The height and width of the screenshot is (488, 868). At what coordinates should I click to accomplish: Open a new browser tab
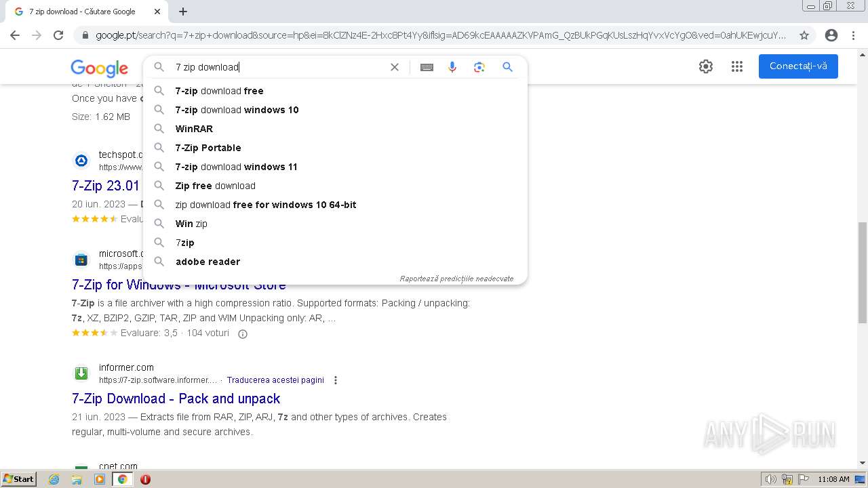(183, 12)
